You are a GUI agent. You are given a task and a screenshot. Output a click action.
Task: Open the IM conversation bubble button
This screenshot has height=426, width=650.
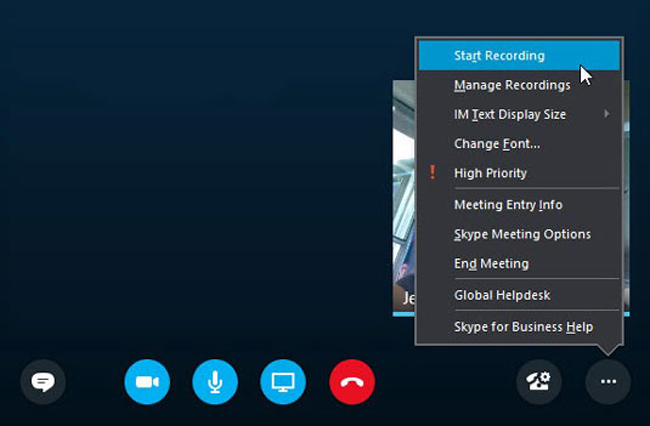(43, 382)
